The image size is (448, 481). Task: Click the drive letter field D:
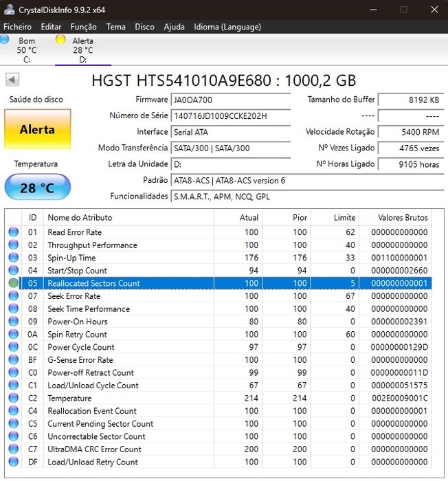pos(230,164)
